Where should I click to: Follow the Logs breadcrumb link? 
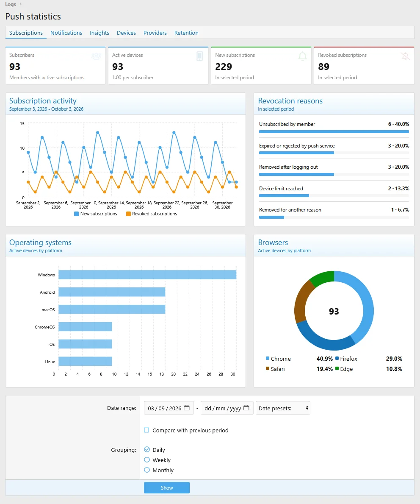point(11,4)
